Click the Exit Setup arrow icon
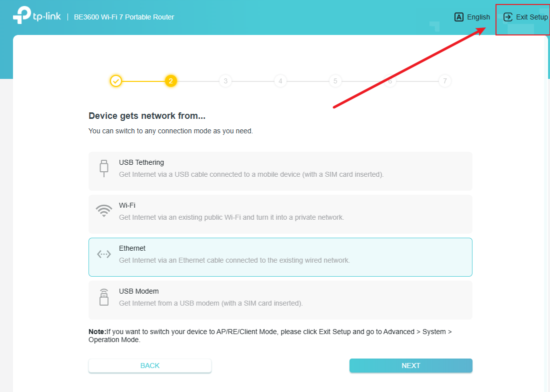550x392 pixels. [507, 16]
